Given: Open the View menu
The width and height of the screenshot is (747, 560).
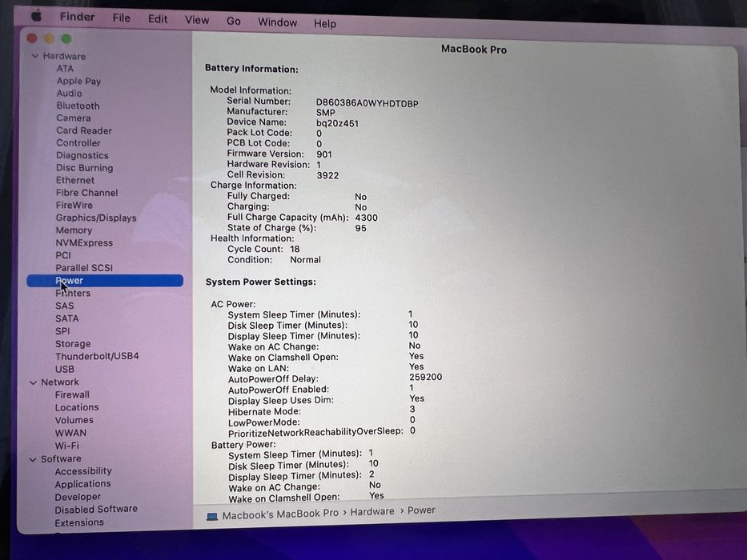Looking at the screenshot, I should [x=197, y=20].
